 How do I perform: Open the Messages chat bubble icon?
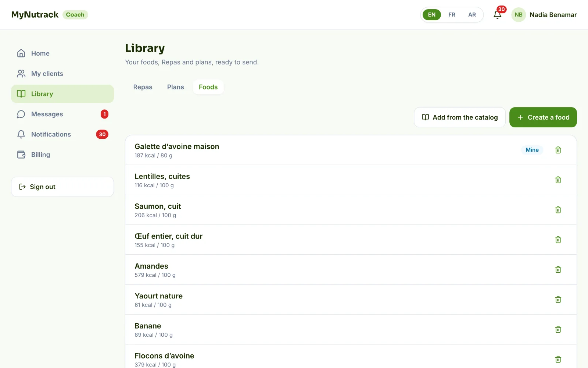(x=21, y=114)
